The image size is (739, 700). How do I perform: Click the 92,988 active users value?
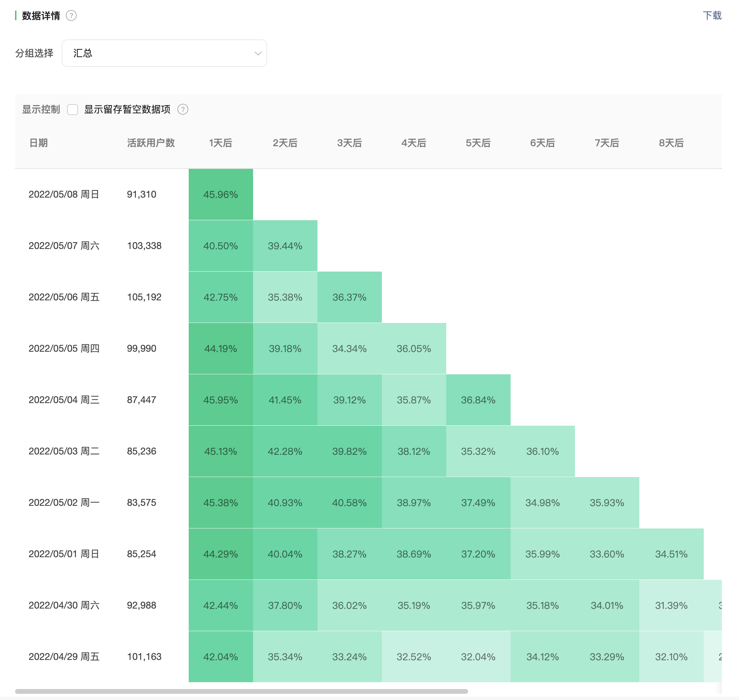(141, 605)
